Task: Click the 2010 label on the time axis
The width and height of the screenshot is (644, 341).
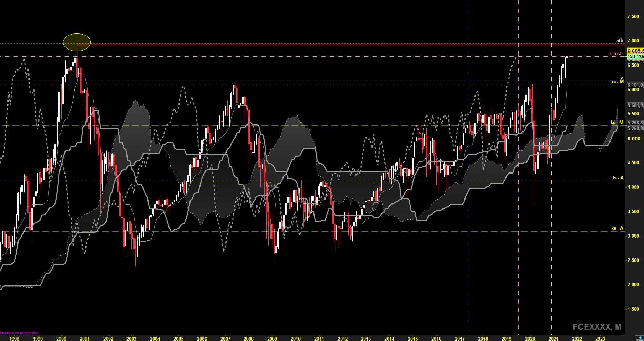Action: pyautogui.click(x=296, y=339)
